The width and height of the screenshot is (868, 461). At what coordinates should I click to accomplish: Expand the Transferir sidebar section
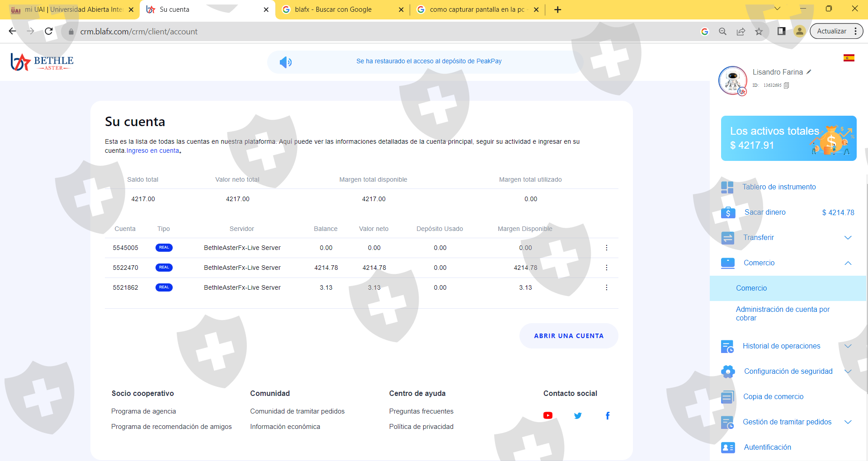848,238
